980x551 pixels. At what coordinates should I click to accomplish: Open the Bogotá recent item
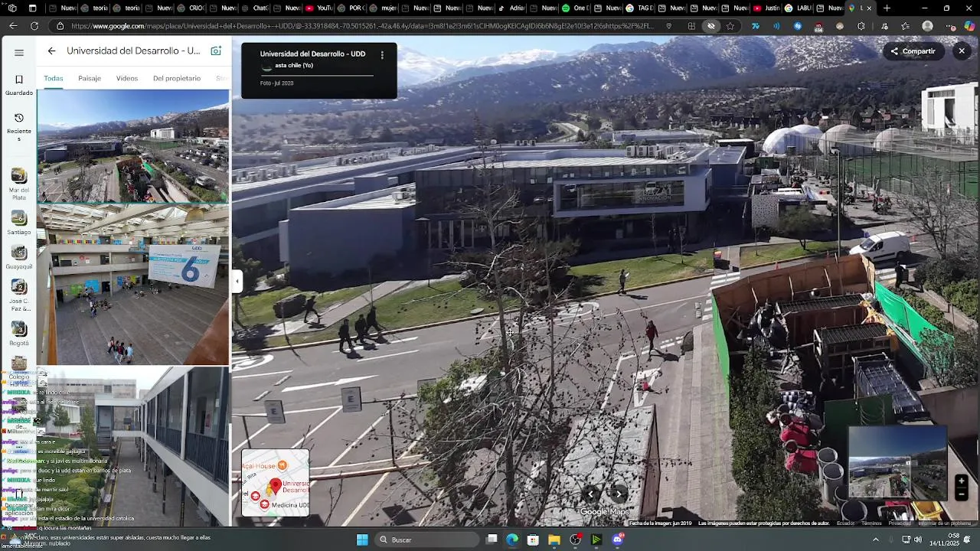point(19,334)
